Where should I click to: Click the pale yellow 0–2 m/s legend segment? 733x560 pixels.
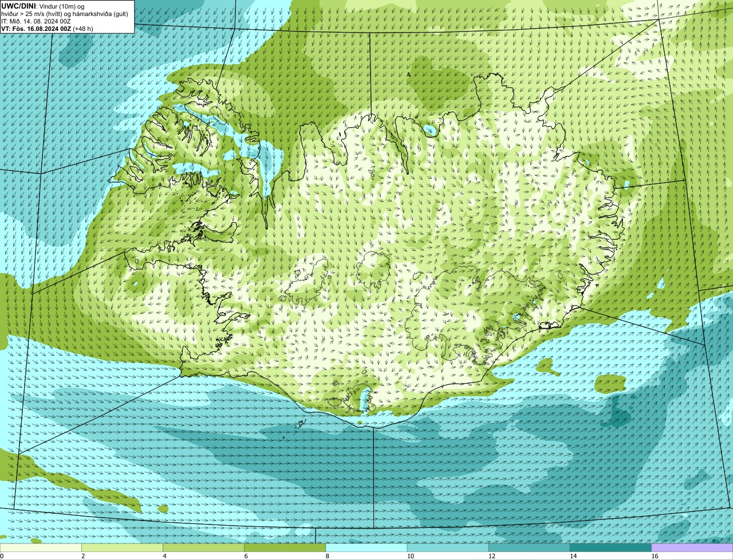[x=41, y=548]
